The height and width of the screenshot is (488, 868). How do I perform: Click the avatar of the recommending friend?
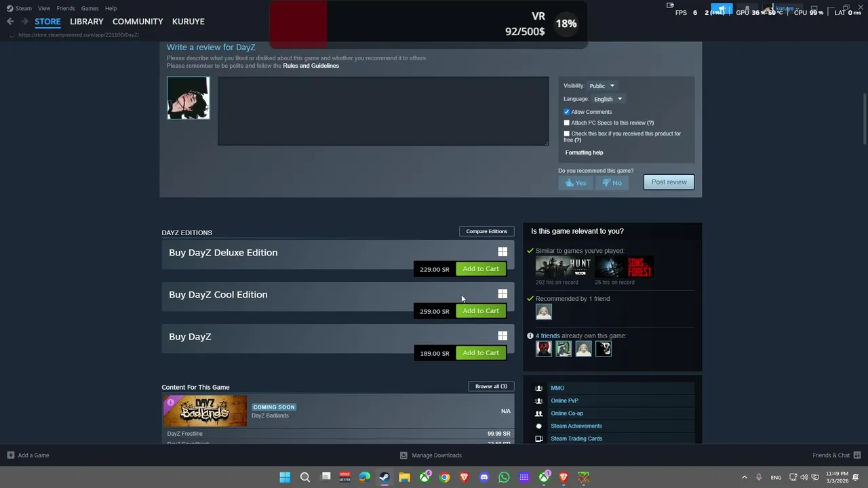tap(544, 312)
